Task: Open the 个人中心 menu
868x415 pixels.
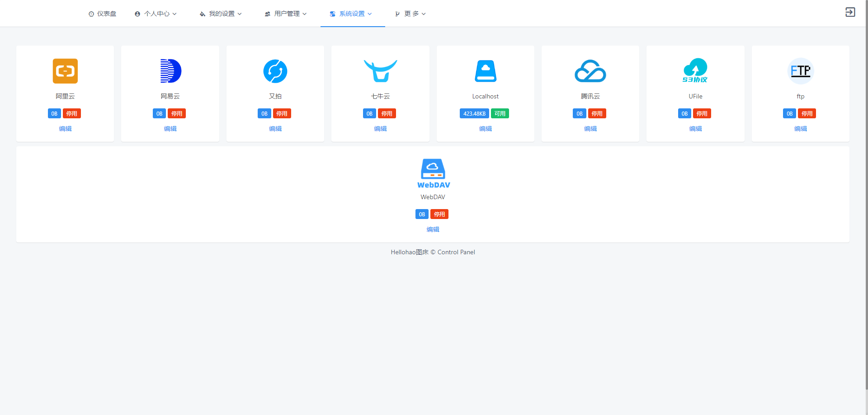Action: tap(156, 14)
